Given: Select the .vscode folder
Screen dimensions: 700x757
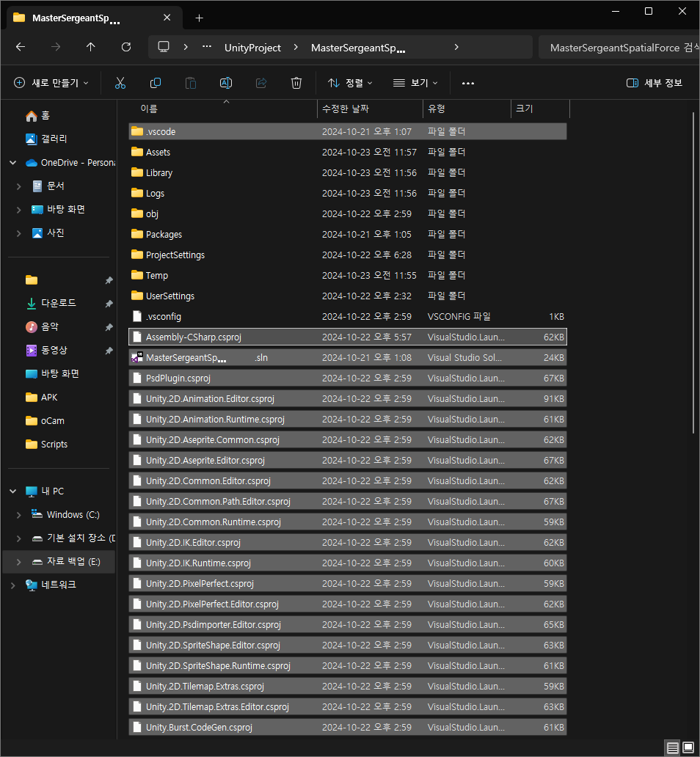Looking at the screenshot, I should click(x=347, y=132).
